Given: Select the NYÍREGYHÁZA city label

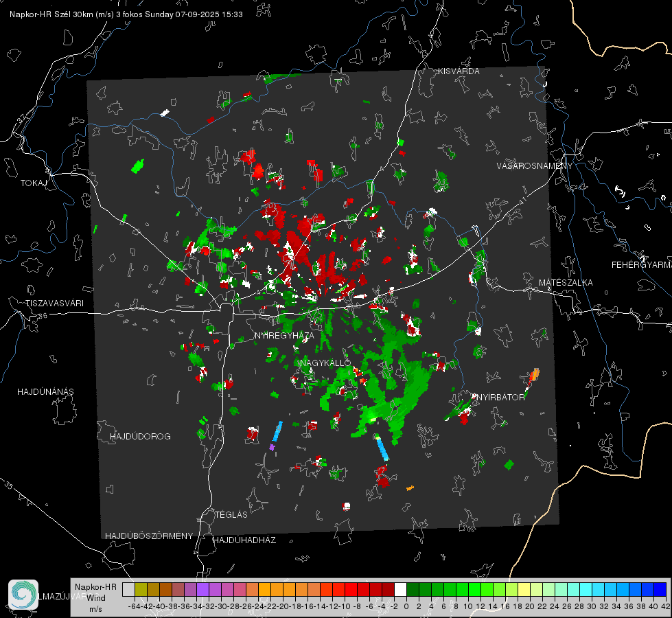Looking at the screenshot, I should point(284,335).
